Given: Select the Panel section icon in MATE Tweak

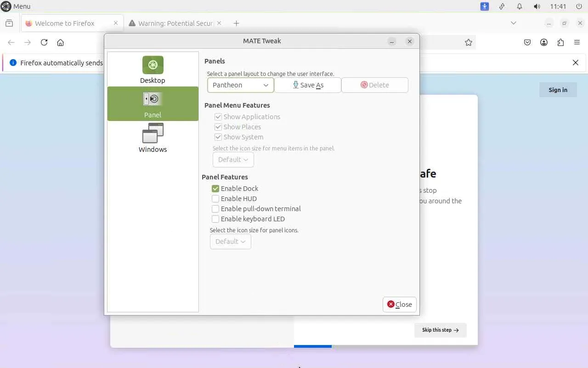Looking at the screenshot, I should click(x=153, y=98).
